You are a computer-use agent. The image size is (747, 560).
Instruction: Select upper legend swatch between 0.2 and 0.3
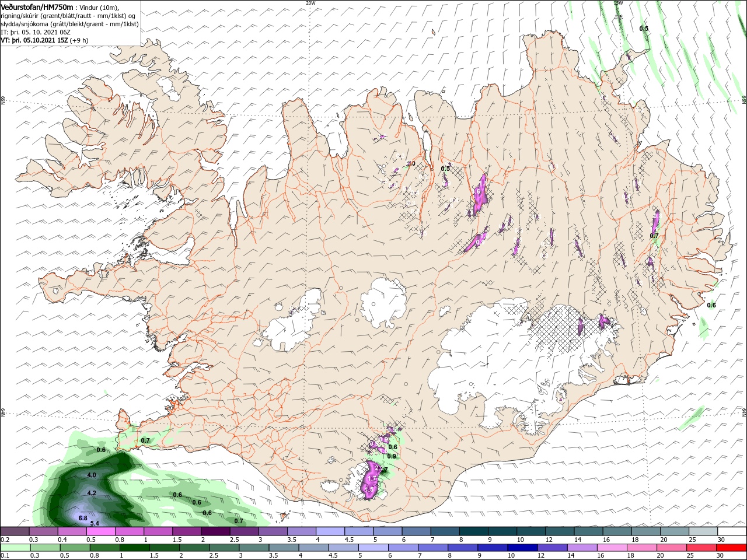point(15,531)
